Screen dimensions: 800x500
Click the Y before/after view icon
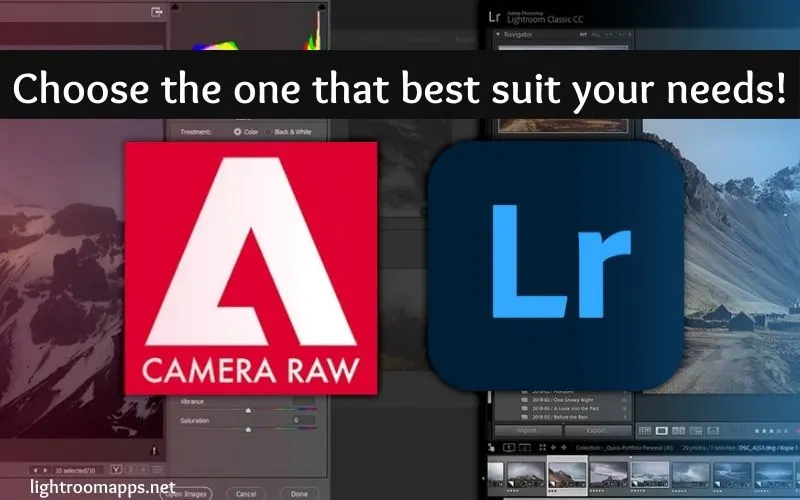click(117, 469)
